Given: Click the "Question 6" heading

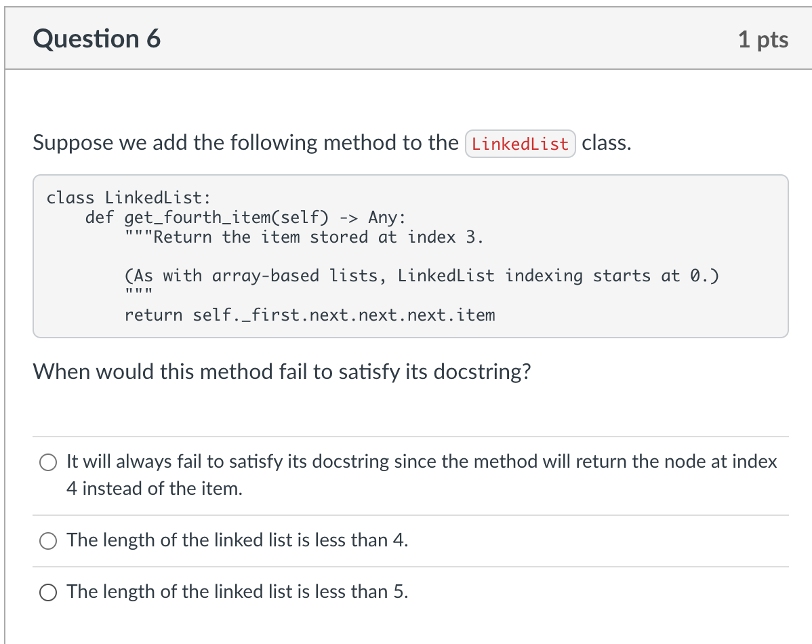Looking at the screenshot, I should pos(97,39).
